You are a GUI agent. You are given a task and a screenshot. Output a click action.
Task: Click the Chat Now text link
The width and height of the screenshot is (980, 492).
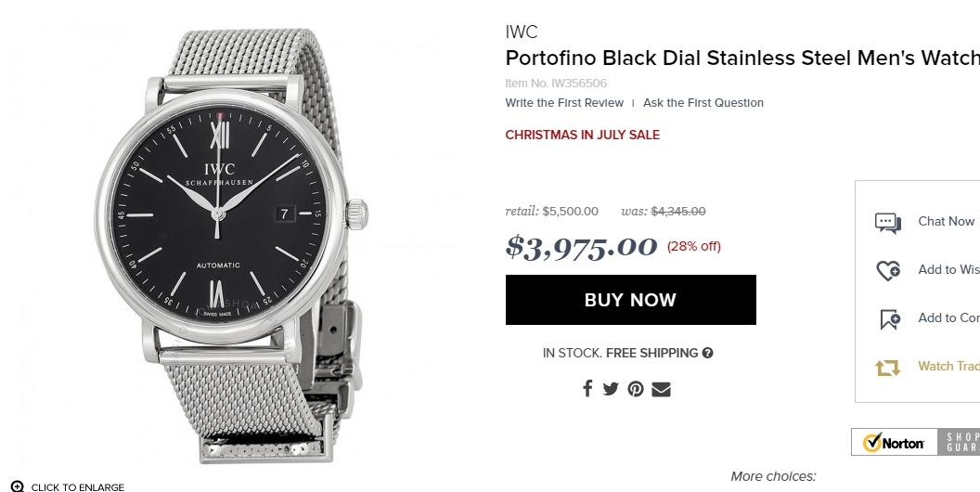946,221
